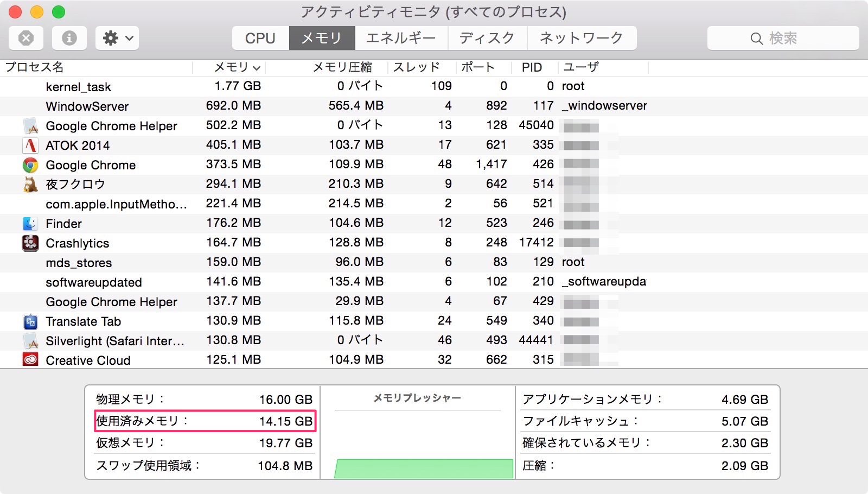Switch to the エネルギー tab

(x=401, y=38)
